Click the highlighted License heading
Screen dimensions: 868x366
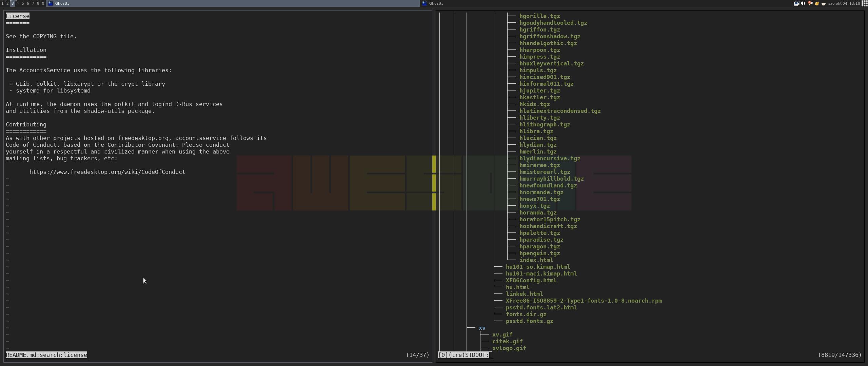[x=18, y=16]
